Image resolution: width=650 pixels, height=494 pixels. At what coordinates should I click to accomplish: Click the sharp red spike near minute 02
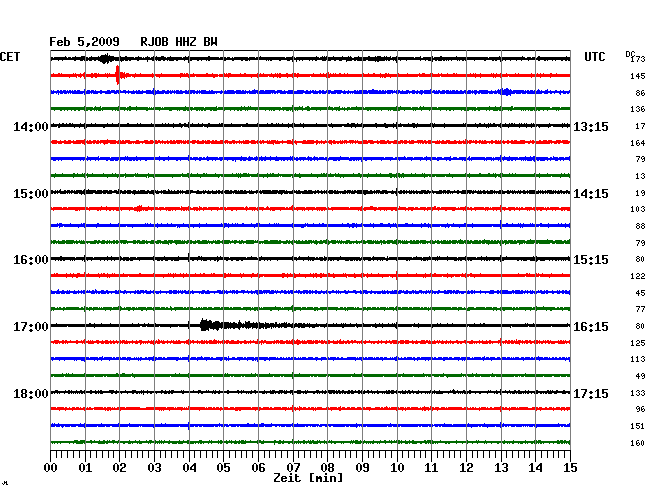point(118,75)
